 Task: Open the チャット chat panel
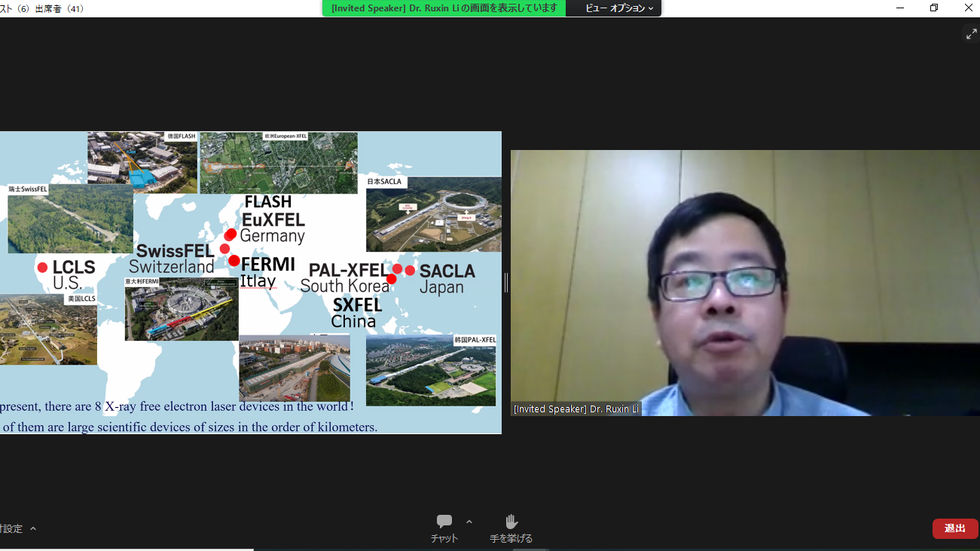(444, 528)
